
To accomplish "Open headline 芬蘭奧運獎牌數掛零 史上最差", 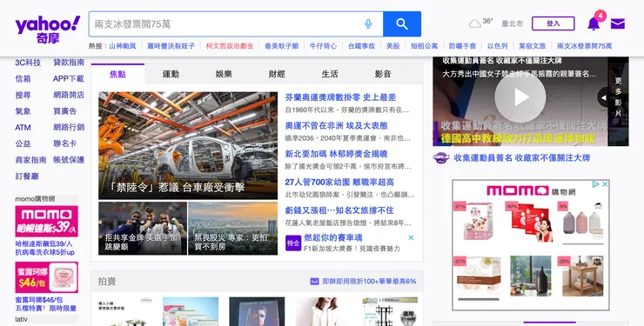I will [x=340, y=97].
